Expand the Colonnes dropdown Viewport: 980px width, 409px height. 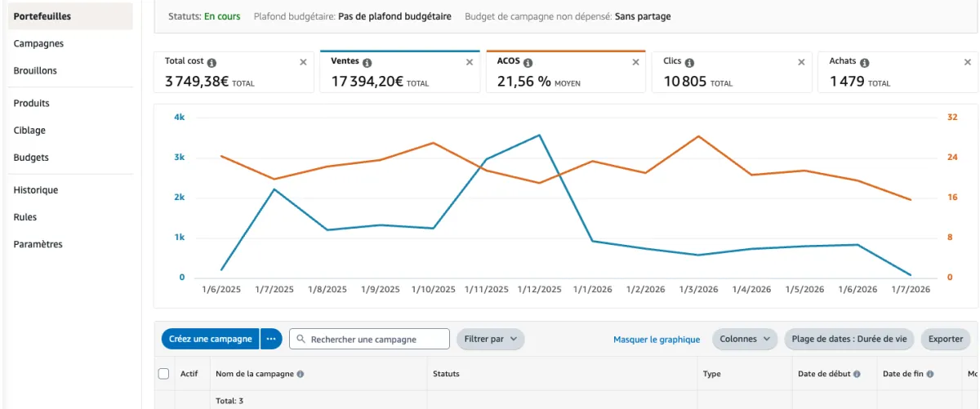tap(744, 339)
